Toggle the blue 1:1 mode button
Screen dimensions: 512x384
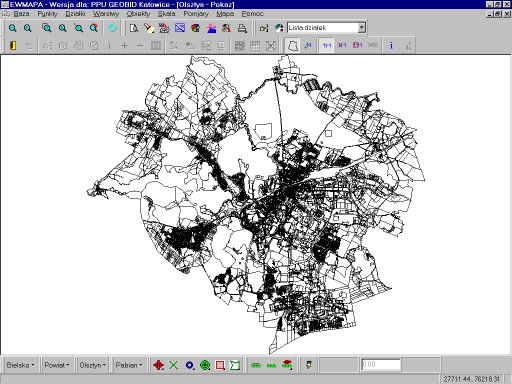pyautogui.click(x=327, y=45)
